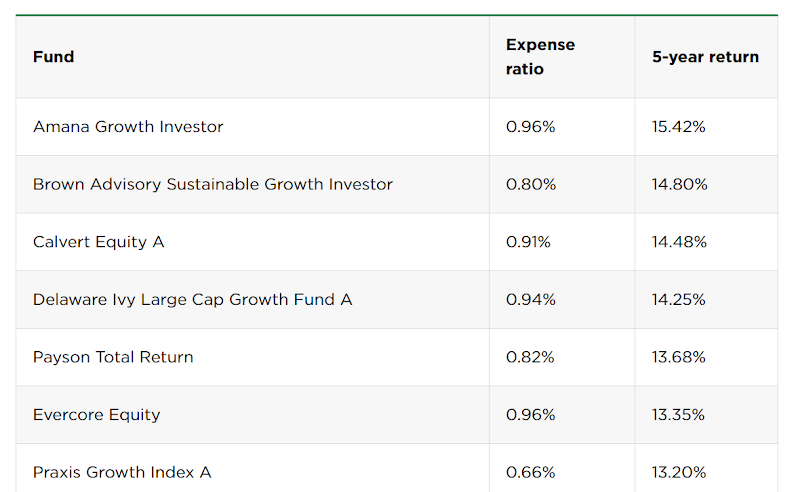Click the Calvert Equity A fund name
Image resolution: width=800 pixels, height=492 pixels.
point(98,242)
